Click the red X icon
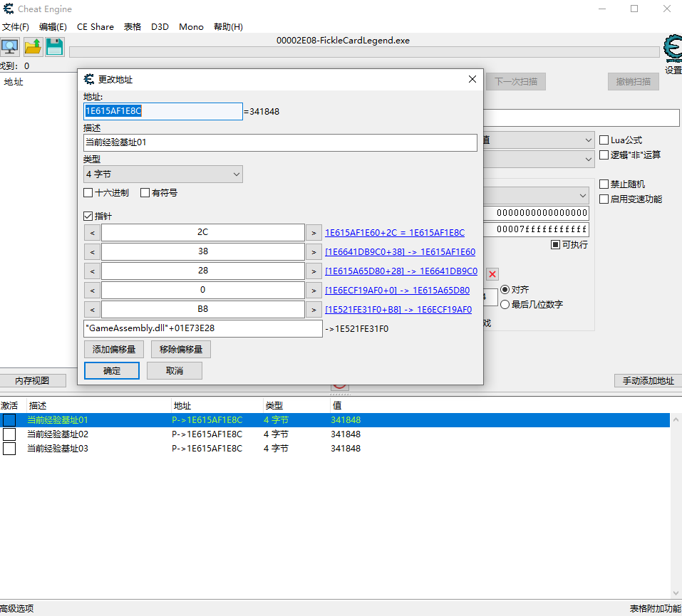The width and height of the screenshot is (682, 616). [x=492, y=274]
